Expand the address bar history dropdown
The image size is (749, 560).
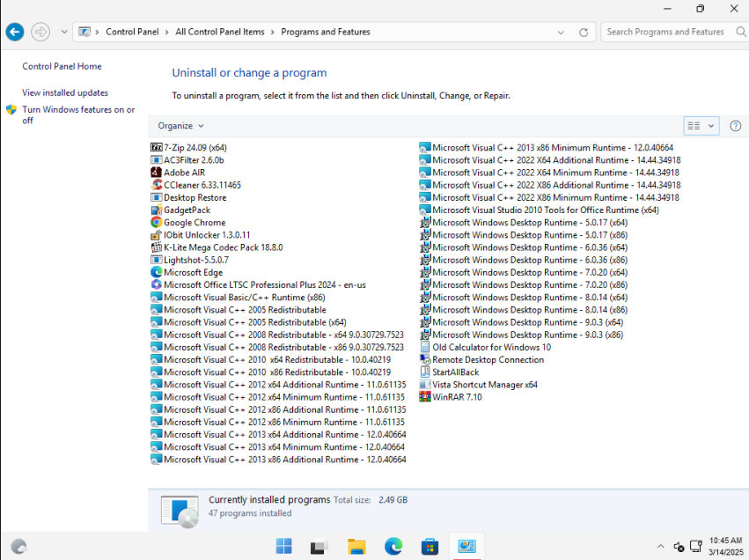tap(561, 32)
